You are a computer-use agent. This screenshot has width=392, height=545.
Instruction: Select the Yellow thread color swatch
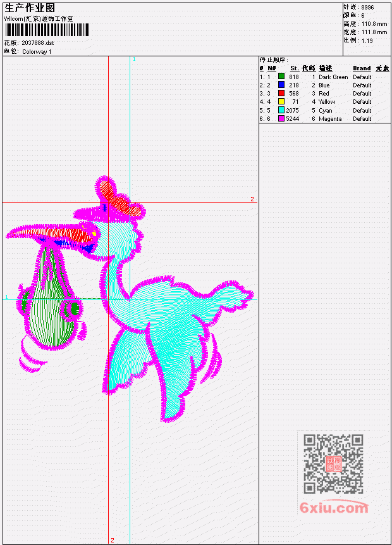(281, 101)
